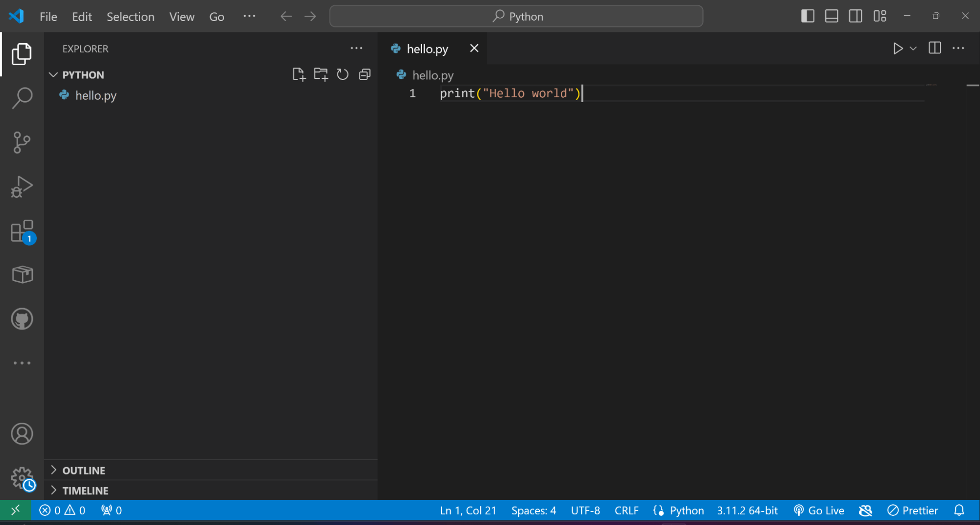The width and height of the screenshot is (980, 525).
Task: Click the ports forwarded status indicator
Action: pos(111,510)
